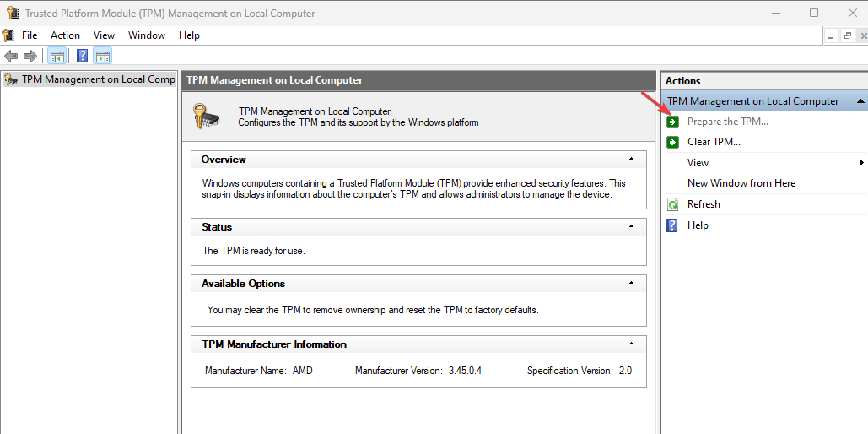Collapse the Available Options section
868x434 pixels.
tap(631, 283)
